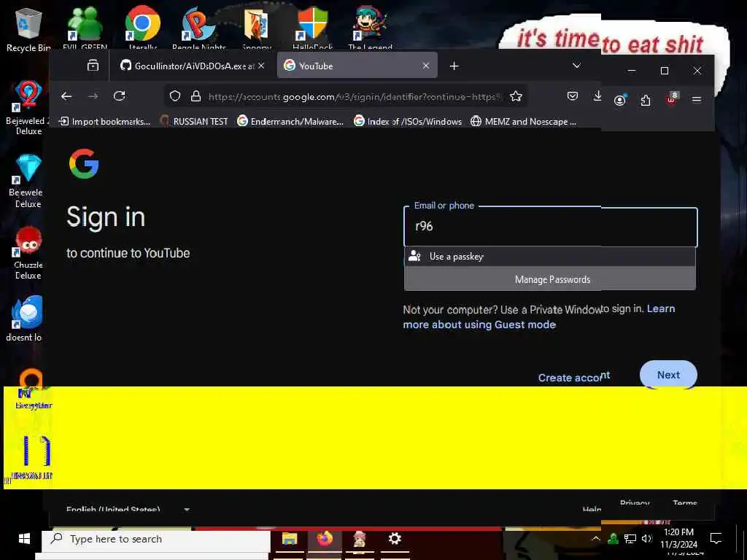Screen dimensions: 747x560
Task: Click the tracking protection shield icon
Action: coord(175,96)
